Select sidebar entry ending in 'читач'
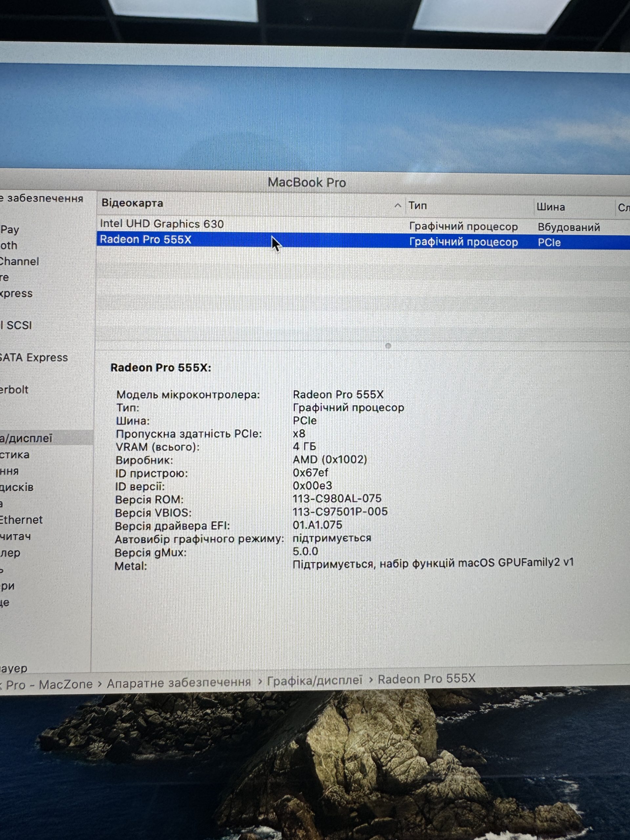 [15, 536]
